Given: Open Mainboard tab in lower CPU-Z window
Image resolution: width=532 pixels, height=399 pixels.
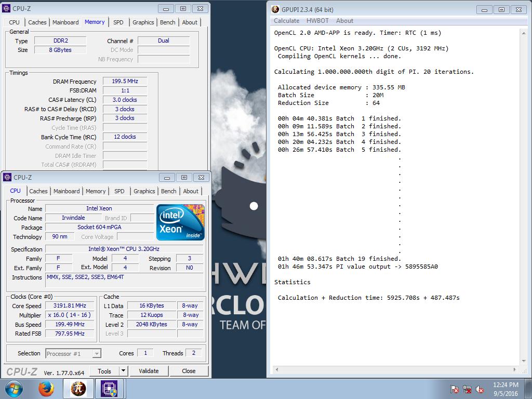Looking at the screenshot, I should coord(66,191).
